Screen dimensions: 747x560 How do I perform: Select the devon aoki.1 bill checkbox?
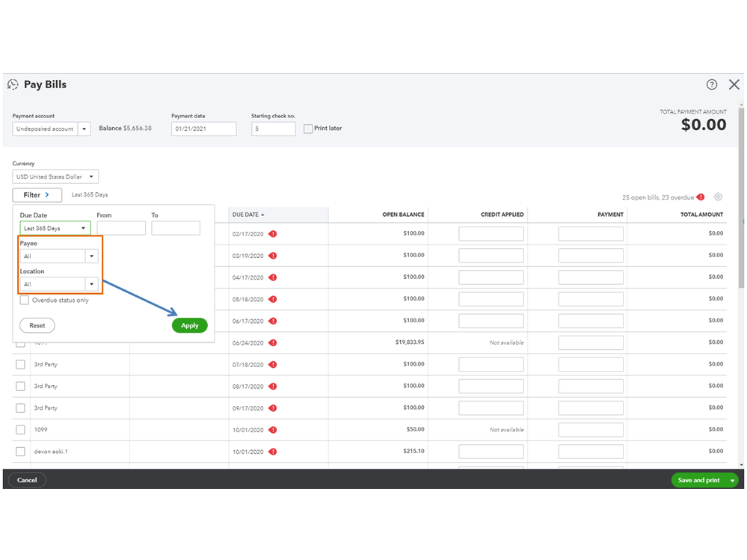click(x=20, y=452)
